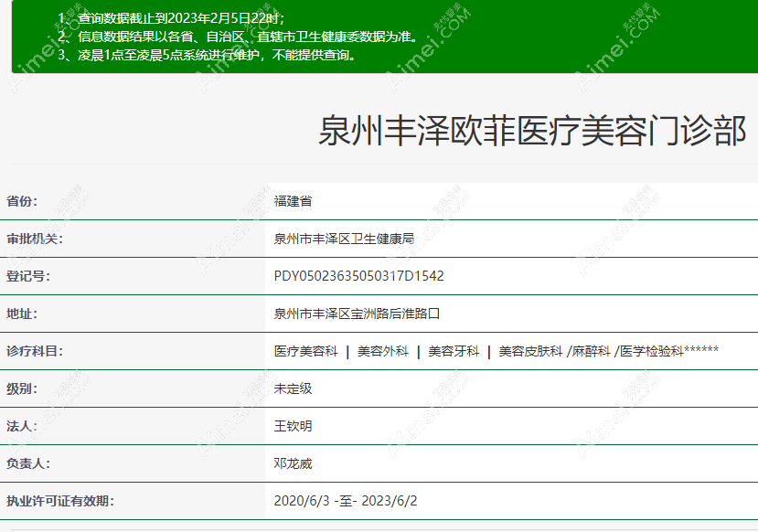Image resolution: width=758 pixels, height=532 pixels.
Task: Select 美容外科 in the subjects row
Action: [383, 351]
